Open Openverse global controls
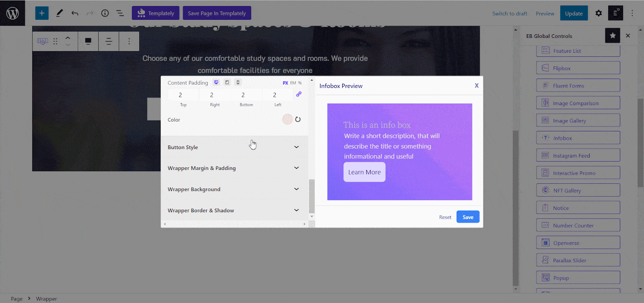The height and width of the screenshot is (303, 644). [x=578, y=243]
